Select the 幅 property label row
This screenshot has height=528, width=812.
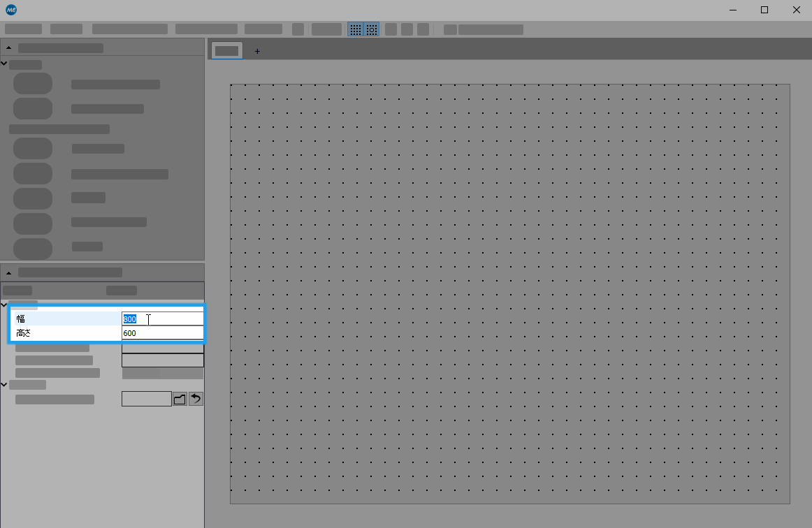[x=66, y=318]
